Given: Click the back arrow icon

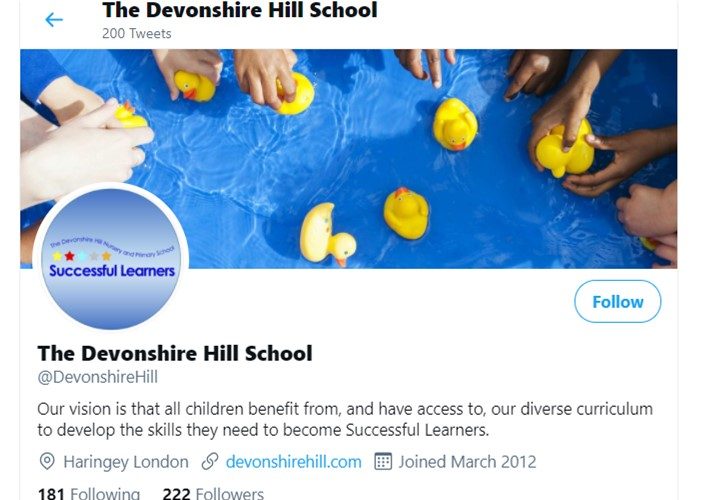Looking at the screenshot, I should tap(54, 19).
